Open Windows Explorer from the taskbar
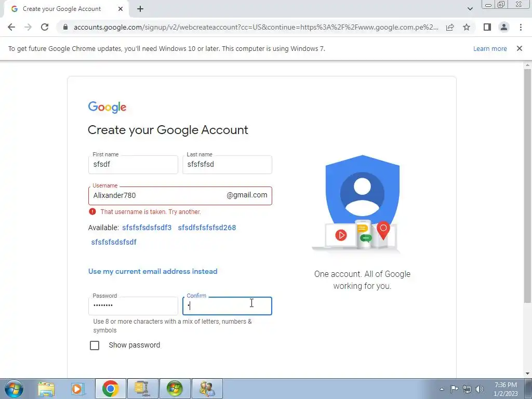The width and height of the screenshot is (532, 399). point(46,389)
